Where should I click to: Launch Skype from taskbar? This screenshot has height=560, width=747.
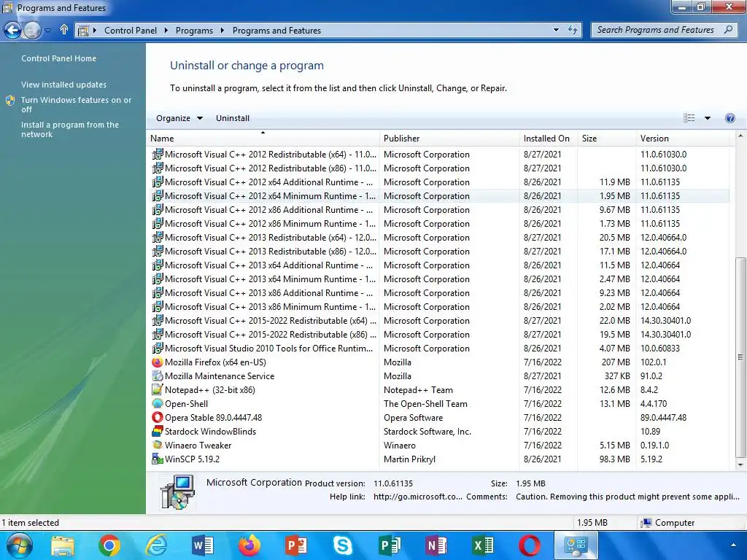[x=343, y=545]
